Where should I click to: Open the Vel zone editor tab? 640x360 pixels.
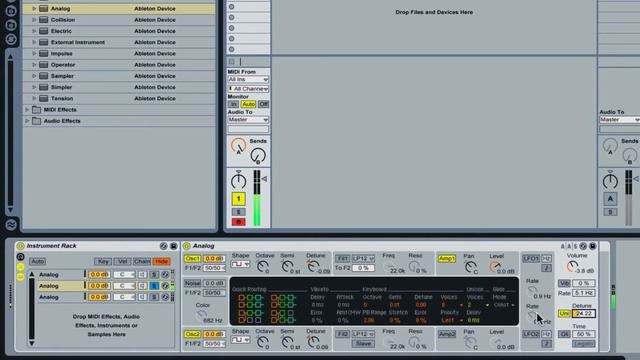(122, 261)
